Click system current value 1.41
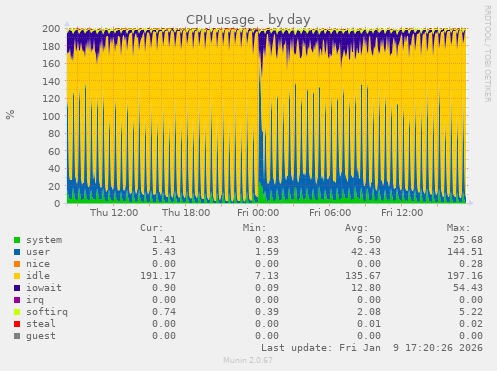This screenshot has height=371, width=497. (164, 240)
